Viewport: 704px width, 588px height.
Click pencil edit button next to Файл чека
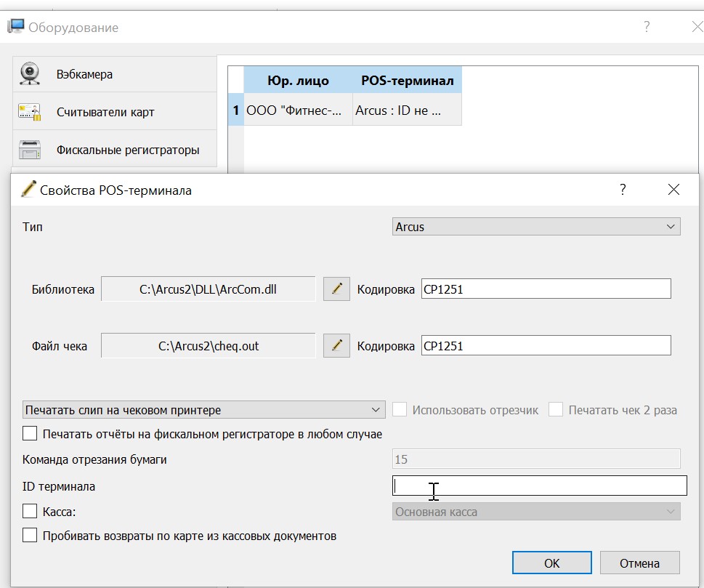[x=336, y=345]
